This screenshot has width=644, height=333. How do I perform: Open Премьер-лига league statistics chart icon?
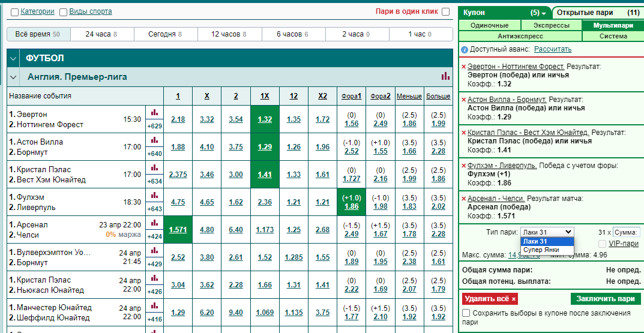click(445, 76)
